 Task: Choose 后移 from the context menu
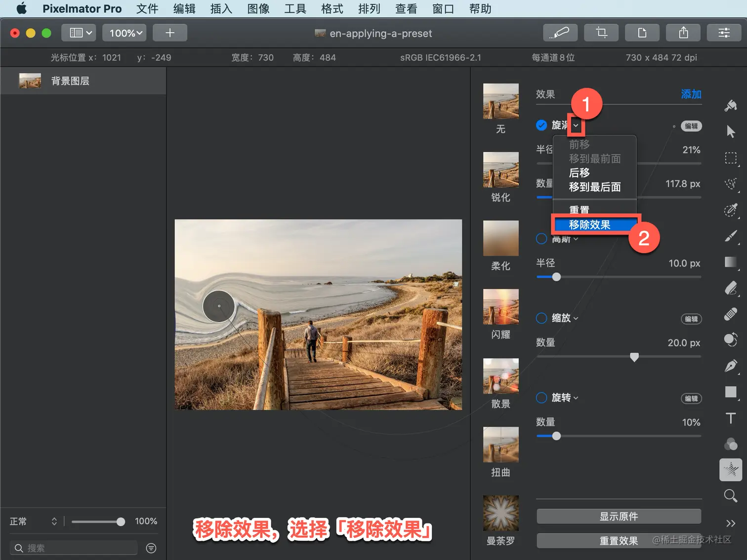595,172
